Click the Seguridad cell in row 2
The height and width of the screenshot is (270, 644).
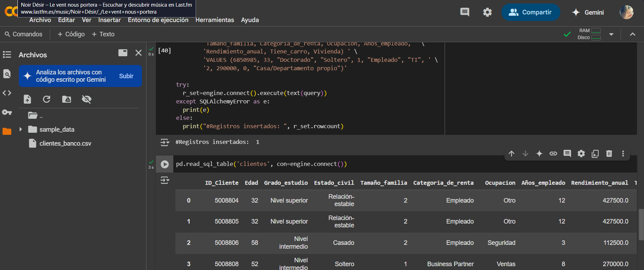coord(501,243)
